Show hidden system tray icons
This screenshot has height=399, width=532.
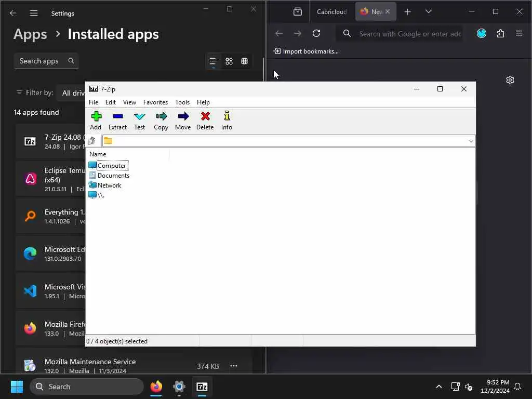pos(438,387)
